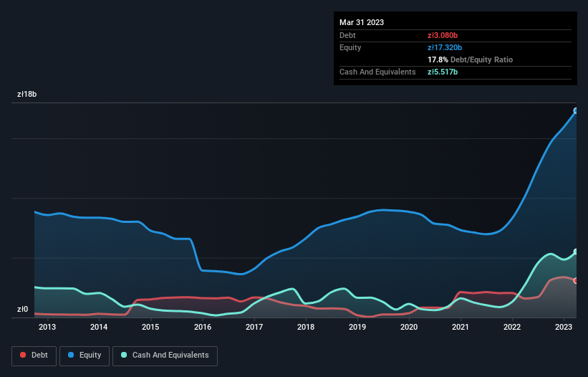Viewport: 588px width, 377px height.
Task: Click the zł18b y-axis label
Action: pyautogui.click(x=27, y=94)
